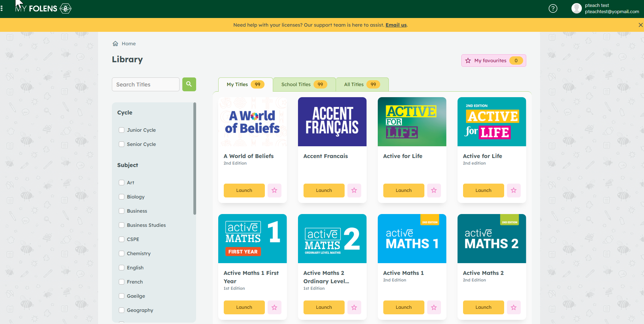Image resolution: width=644 pixels, height=324 pixels.
Task: Tick the Gaeilge subject checkbox
Action: pos(122,296)
